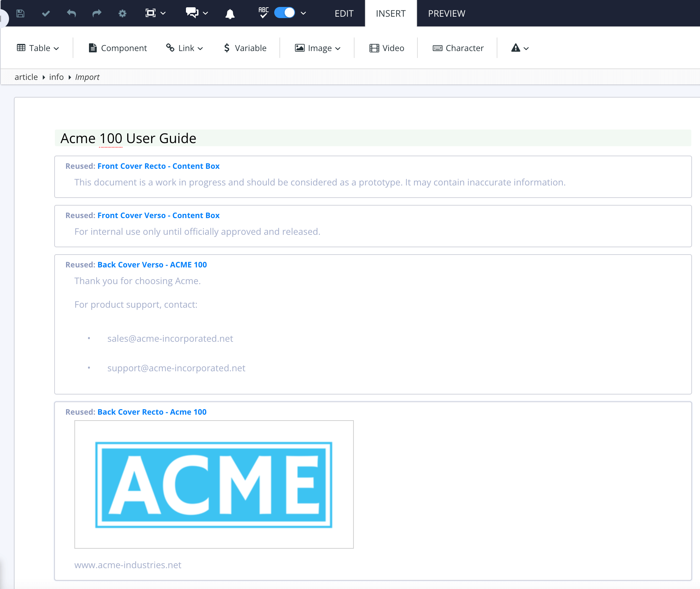The image size is (700, 589).
Task: Click the Component insert button
Action: pos(118,48)
